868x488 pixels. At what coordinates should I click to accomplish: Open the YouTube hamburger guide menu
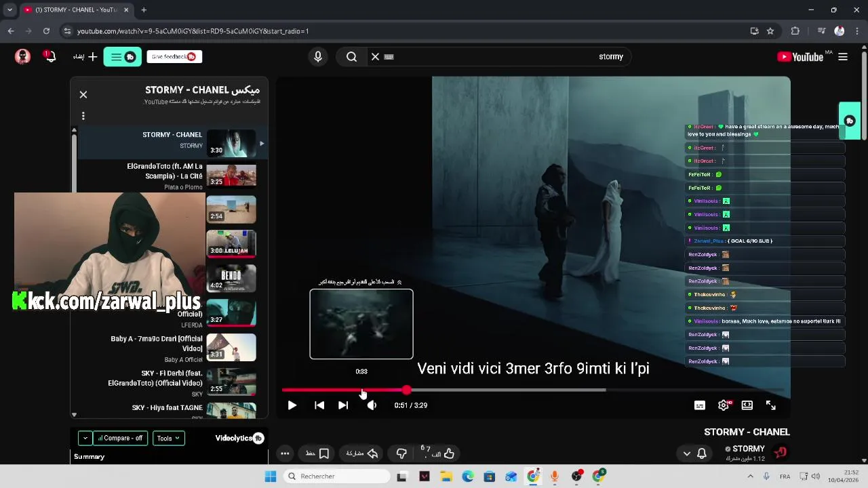pos(843,57)
